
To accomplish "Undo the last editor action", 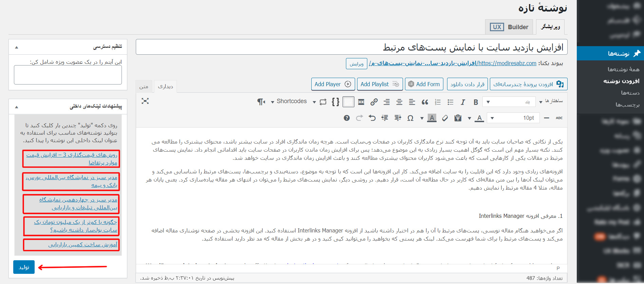I will tap(372, 118).
